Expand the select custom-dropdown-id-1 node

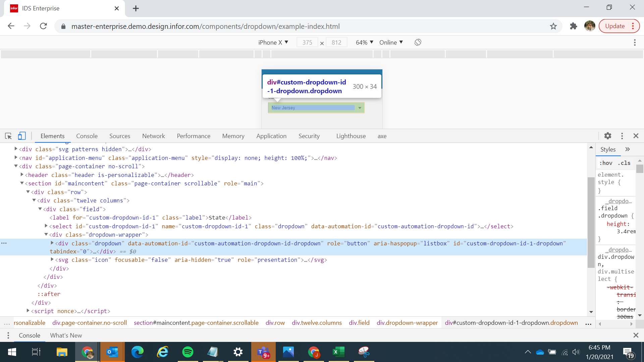tap(46, 226)
